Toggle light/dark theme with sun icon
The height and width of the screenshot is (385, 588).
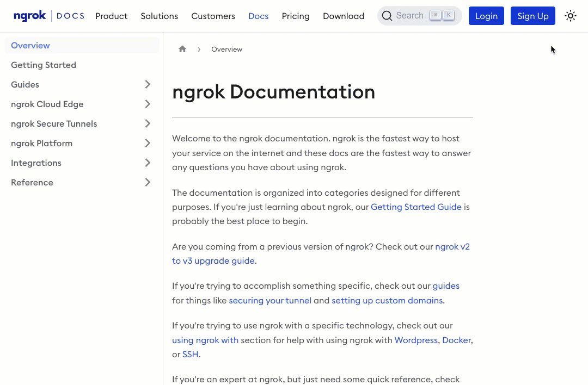point(570,16)
